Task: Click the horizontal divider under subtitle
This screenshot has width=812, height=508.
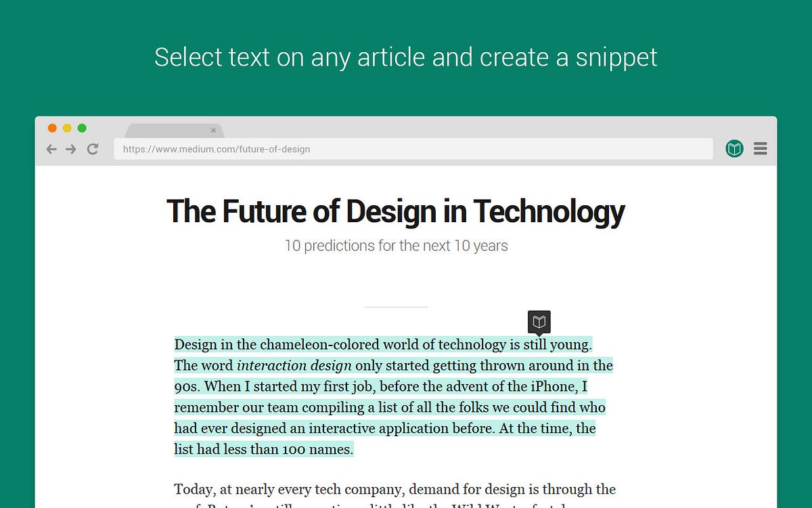Action: click(x=397, y=307)
